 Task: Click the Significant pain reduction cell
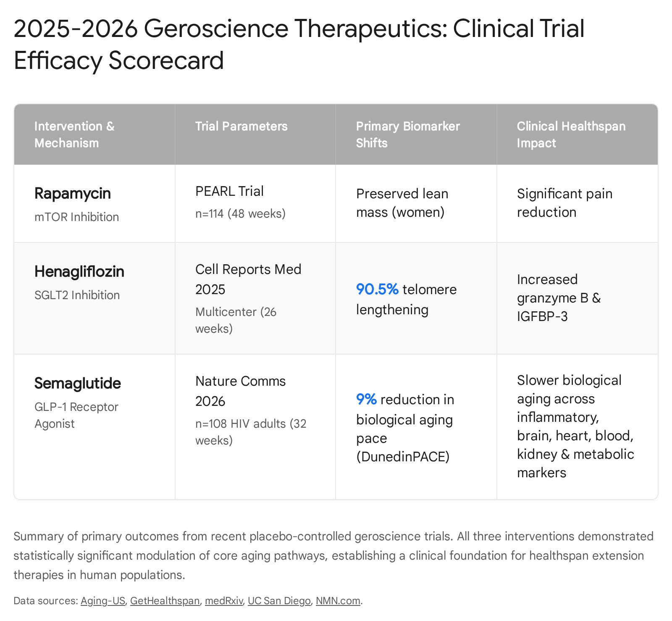pyautogui.click(x=577, y=203)
